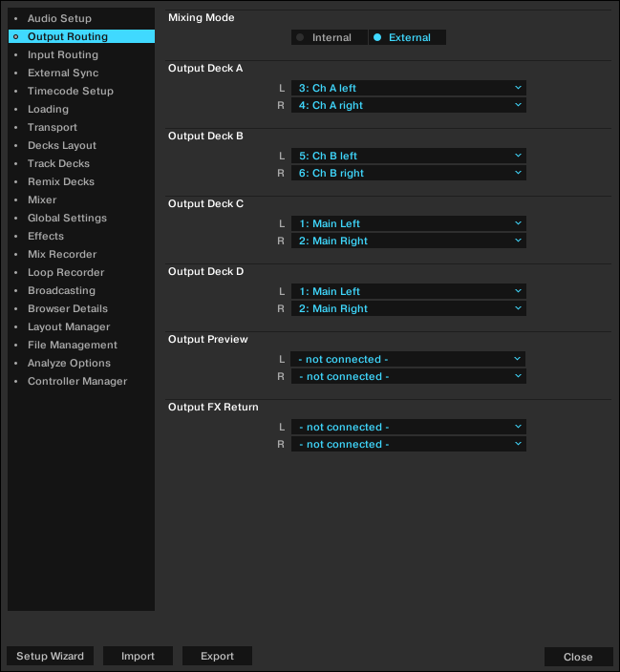This screenshot has width=620, height=672.
Task: Click the Import button
Action: (138, 657)
